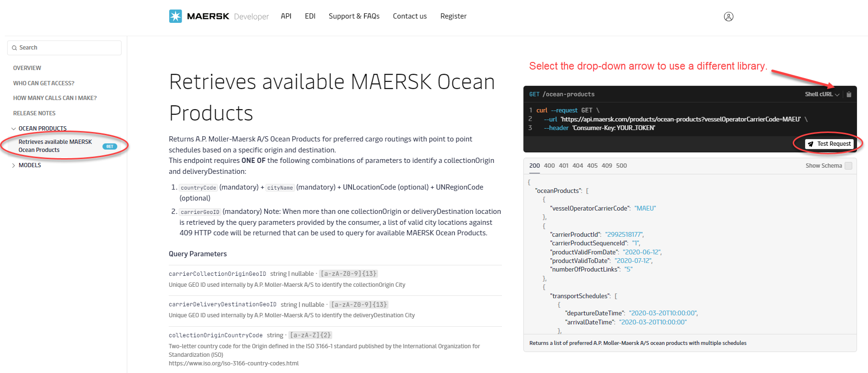Switch to the 400 response tab

coord(549,166)
